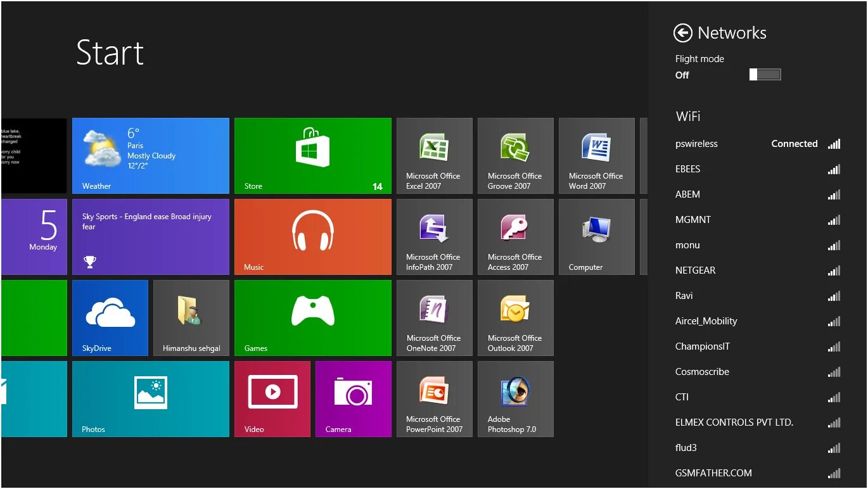Launch Microsoft Office Word 2007 tile
This screenshot has height=489, width=868.
(x=597, y=156)
